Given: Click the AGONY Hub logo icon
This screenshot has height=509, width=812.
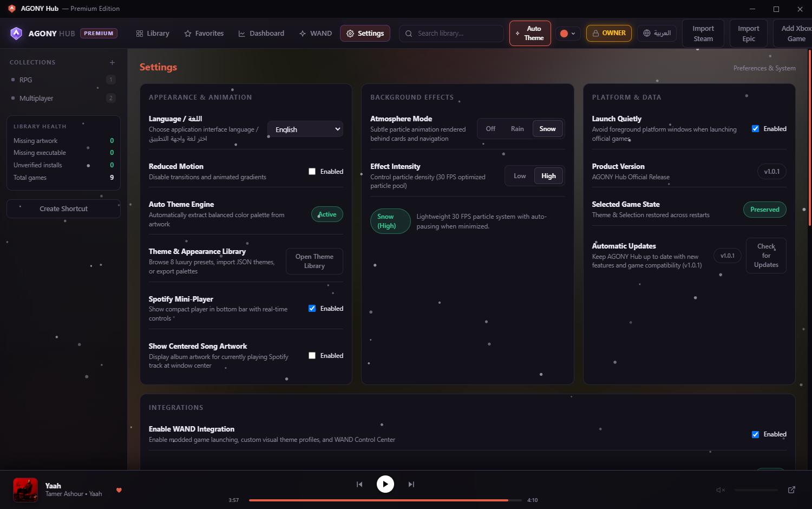Looking at the screenshot, I should click(x=16, y=34).
